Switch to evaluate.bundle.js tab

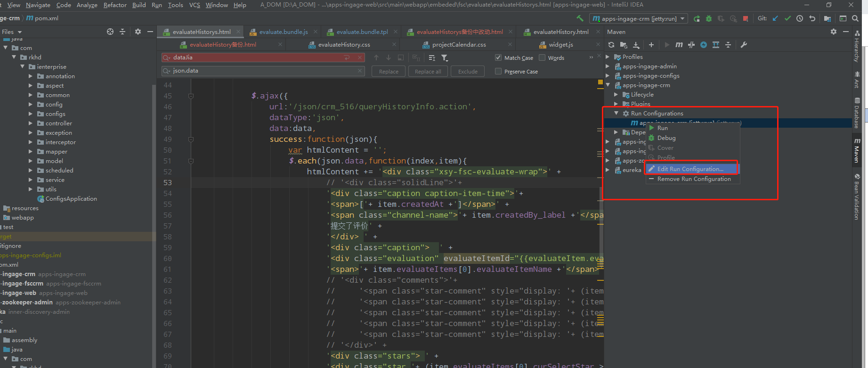(x=283, y=32)
